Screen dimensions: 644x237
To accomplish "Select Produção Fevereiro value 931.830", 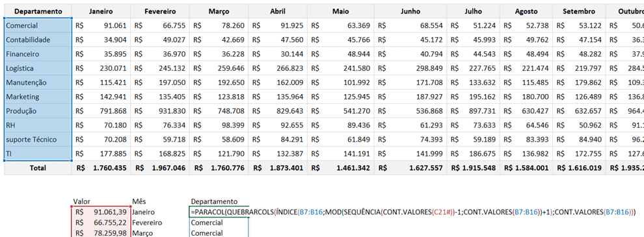I will pyautogui.click(x=160, y=111).
